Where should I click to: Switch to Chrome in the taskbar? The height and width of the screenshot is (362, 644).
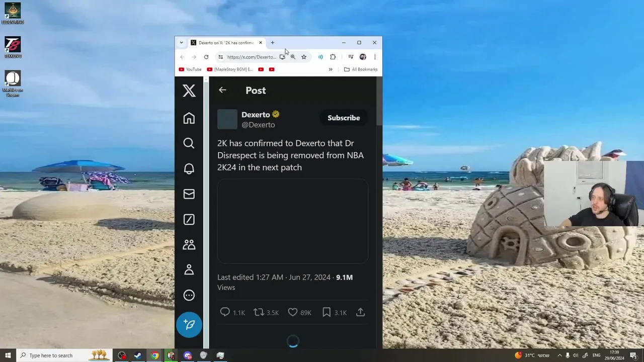point(154,355)
